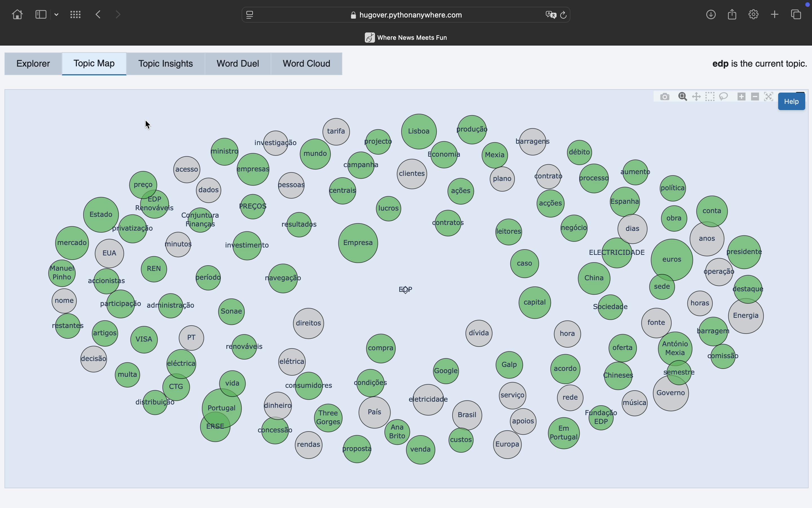Click the presidente bubble
The image size is (812, 508).
(x=744, y=252)
